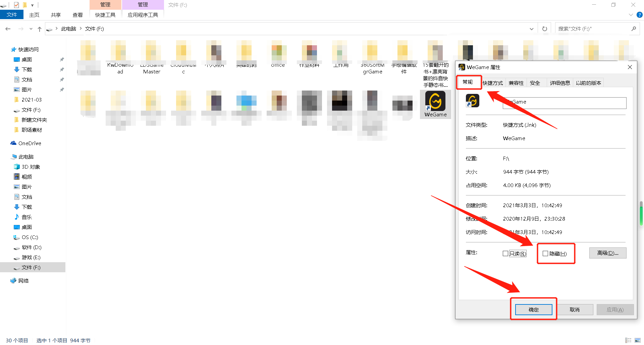The image size is (644, 345).
Task: Close the WeGame 属性 dialog
Action: pyautogui.click(x=630, y=67)
